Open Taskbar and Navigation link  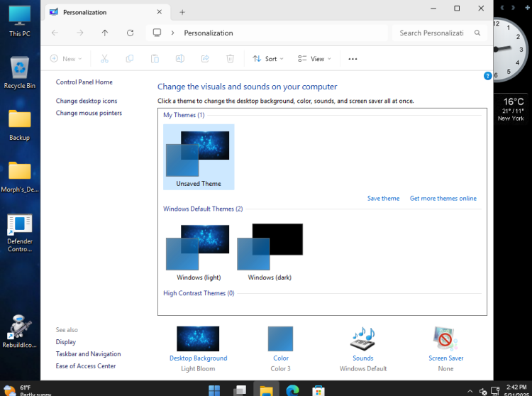pyautogui.click(x=88, y=353)
